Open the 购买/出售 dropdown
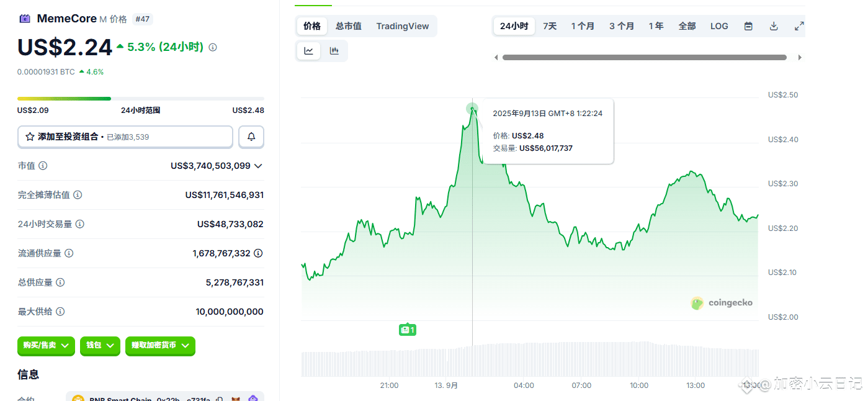Image resolution: width=868 pixels, height=401 pixels. [46, 345]
